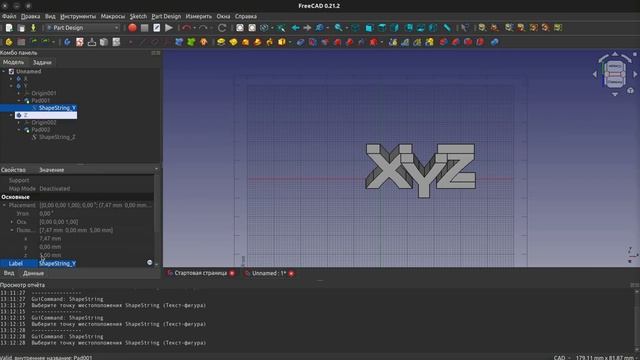Click the green clone tool icon

[x=191, y=42]
